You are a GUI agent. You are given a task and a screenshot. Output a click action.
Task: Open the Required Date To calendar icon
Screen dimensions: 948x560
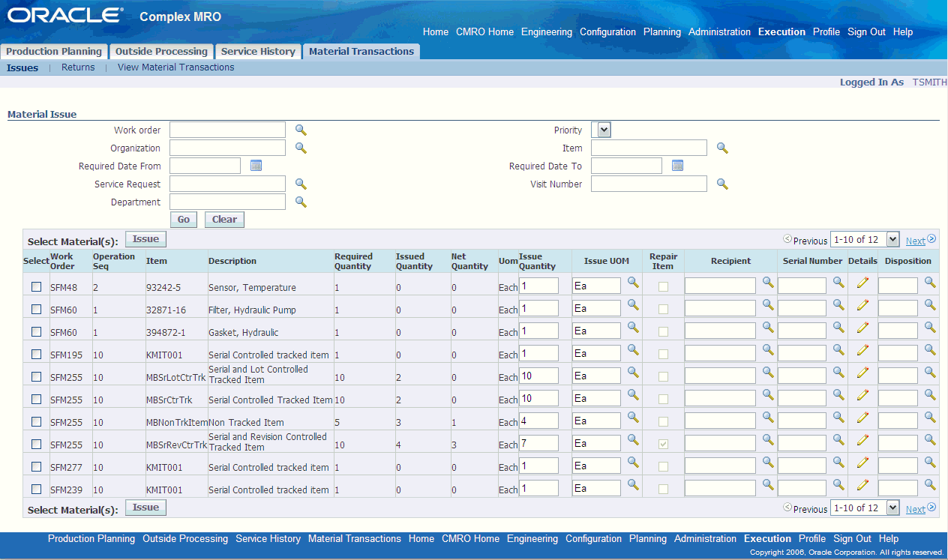click(x=677, y=166)
